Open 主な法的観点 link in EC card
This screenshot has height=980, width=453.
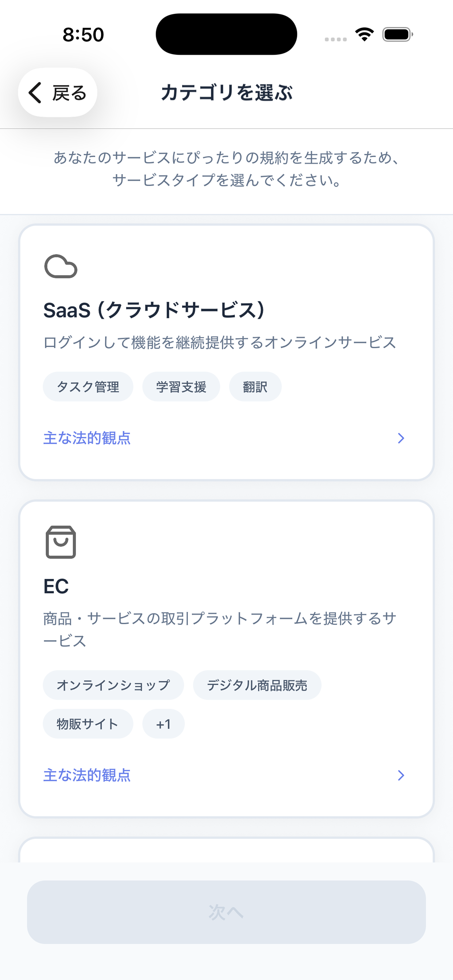coord(87,775)
